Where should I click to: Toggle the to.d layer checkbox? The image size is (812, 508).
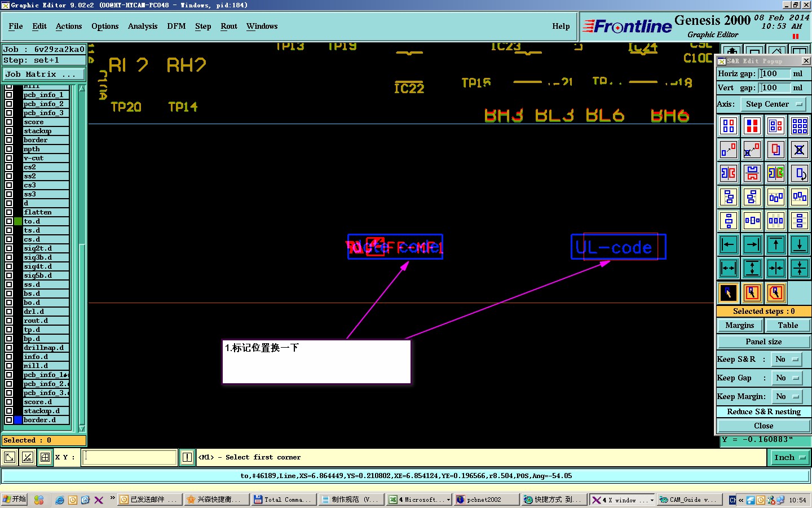coord(9,221)
